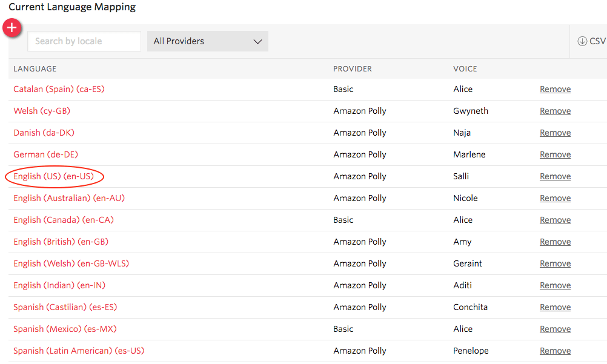Remove the Welsh (cy-GB) mapping

(555, 111)
